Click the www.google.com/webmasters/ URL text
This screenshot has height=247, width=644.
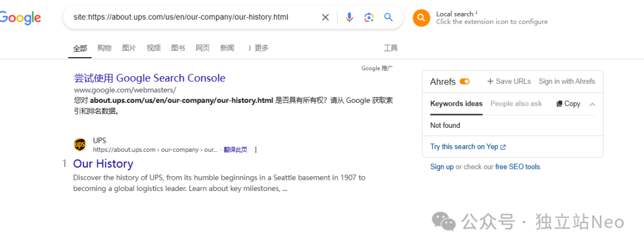click(125, 90)
